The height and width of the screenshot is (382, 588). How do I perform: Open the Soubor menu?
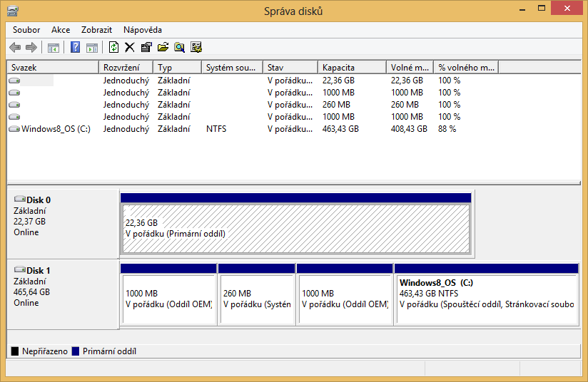[26, 30]
